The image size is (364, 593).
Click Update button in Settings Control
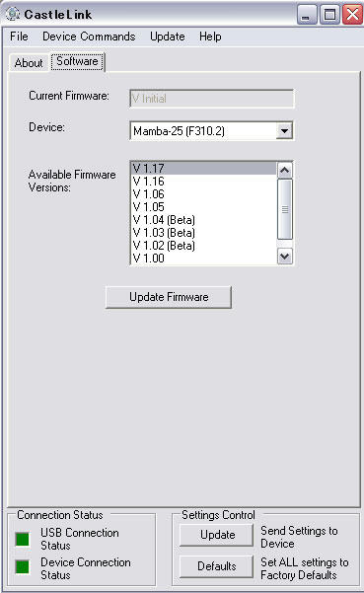(x=216, y=535)
